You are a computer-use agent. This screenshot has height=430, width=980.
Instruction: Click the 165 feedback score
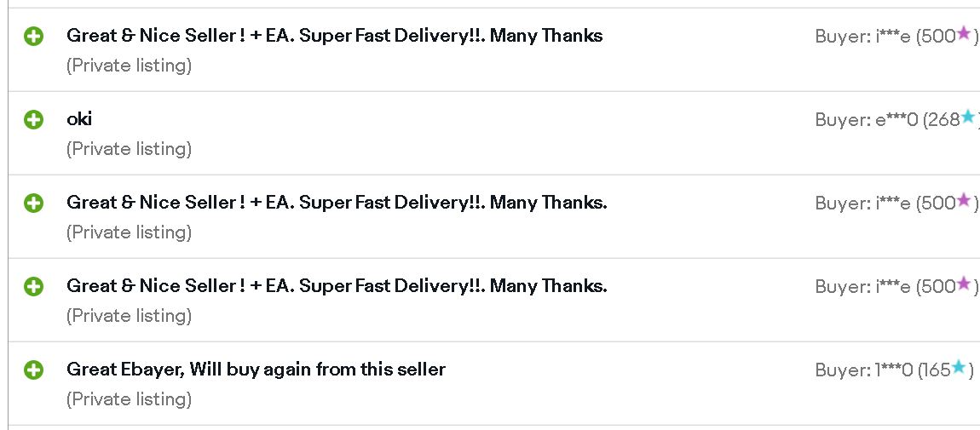pyautogui.click(x=937, y=370)
